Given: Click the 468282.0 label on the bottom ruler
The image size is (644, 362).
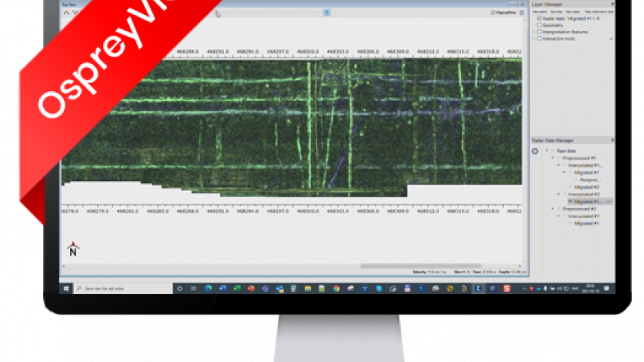Looking at the screenshot, I should [x=128, y=211].
